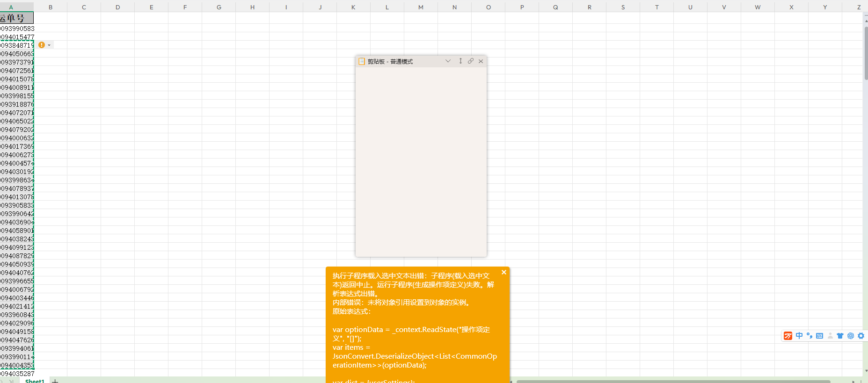Click the vertical scrollbar thumb
The width and height of the screenshot is (868, 383).
tap(866, 53)
